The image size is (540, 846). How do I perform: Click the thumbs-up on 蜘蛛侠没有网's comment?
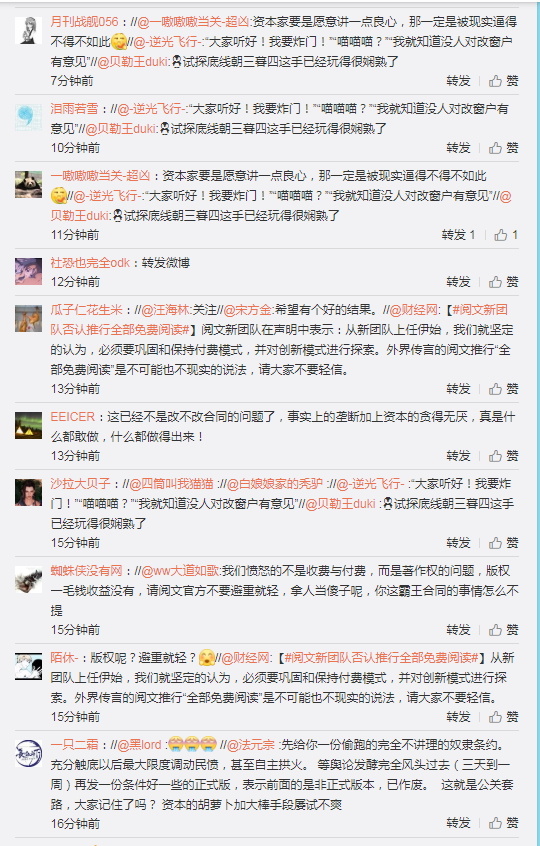click(x=504, y=630)
